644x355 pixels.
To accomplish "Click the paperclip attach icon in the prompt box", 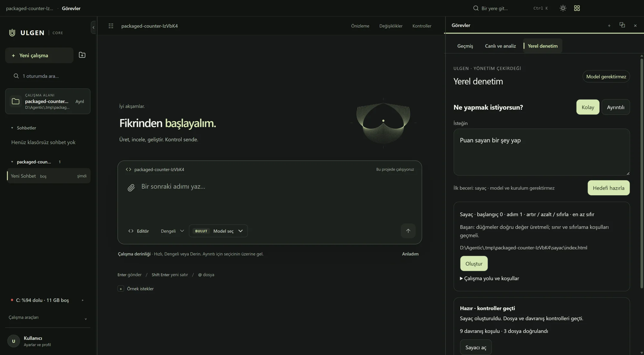I will [x=131, y=188].
